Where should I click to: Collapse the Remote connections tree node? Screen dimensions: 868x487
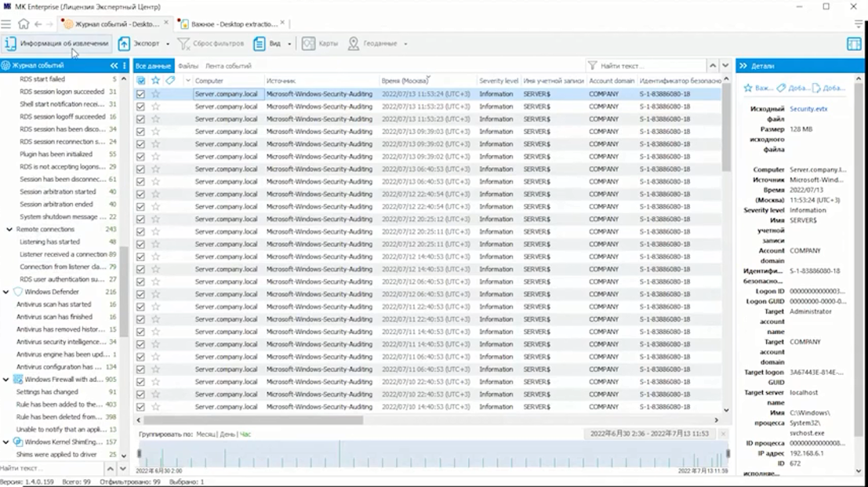(x=9, y=230)
